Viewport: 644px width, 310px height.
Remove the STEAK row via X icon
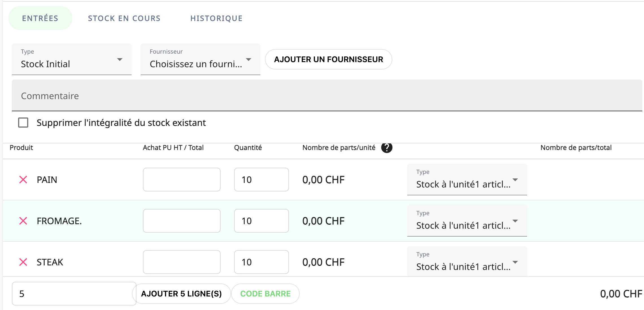tap(23, 262)
